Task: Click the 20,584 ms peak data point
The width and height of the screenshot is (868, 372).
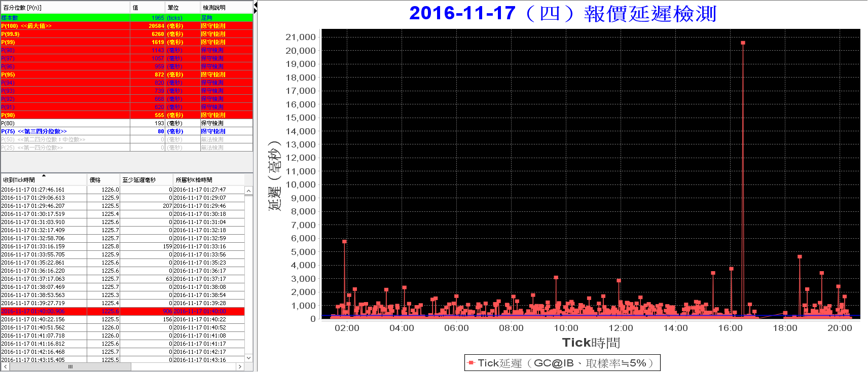Action: pyautogui.click(x=743, y=43)
